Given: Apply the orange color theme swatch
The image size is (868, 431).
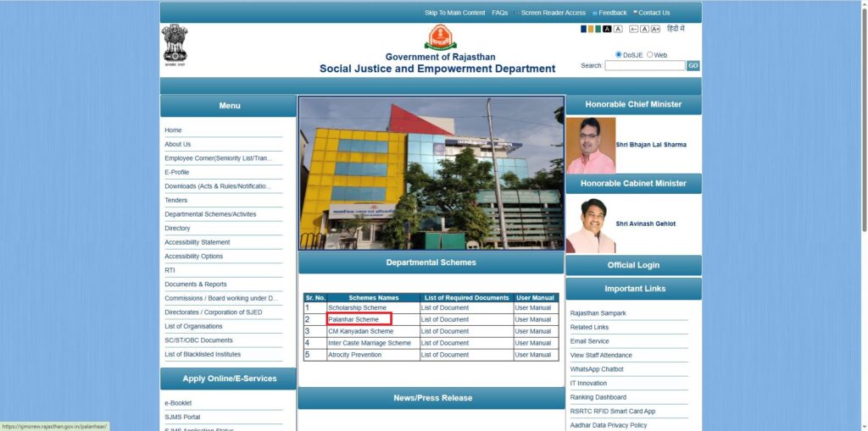Looking at the screenshot, I should tap(591, 29).
